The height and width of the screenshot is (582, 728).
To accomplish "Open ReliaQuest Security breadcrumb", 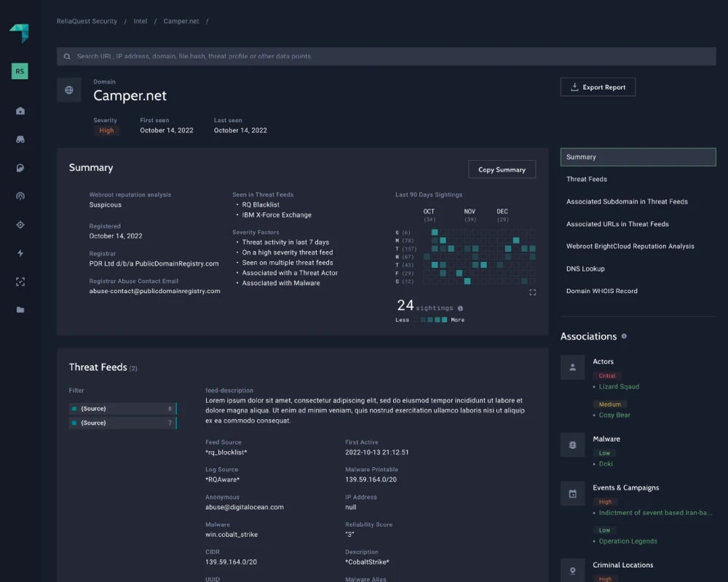I will (87, 21).
